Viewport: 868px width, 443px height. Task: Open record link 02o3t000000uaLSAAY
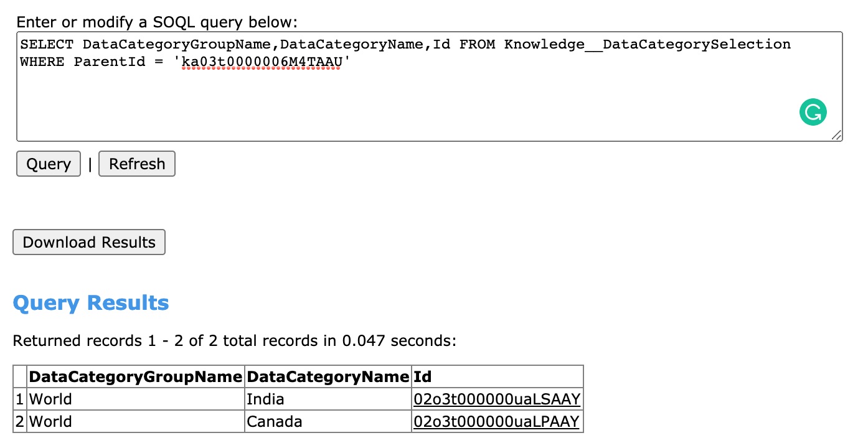click(x=496, y=399)
